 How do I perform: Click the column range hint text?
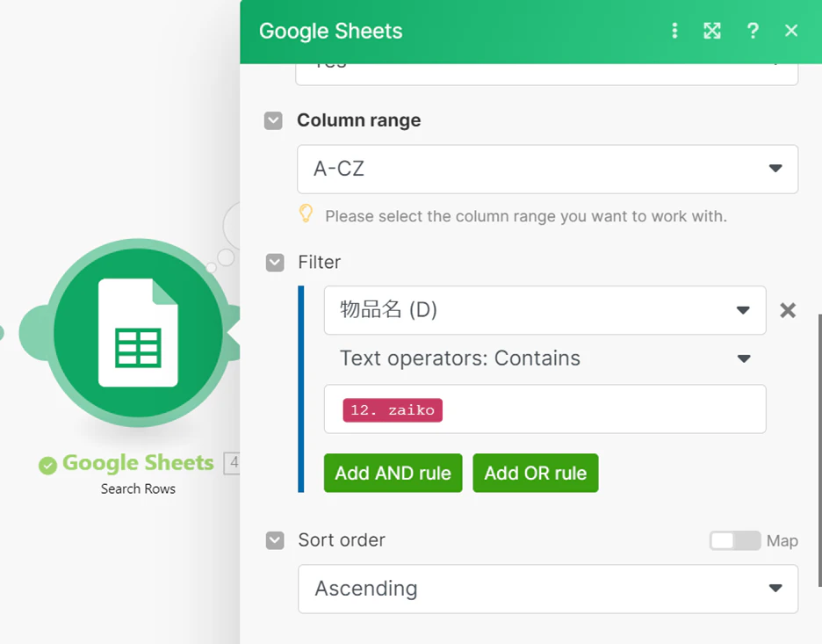[x=526, y=216]
